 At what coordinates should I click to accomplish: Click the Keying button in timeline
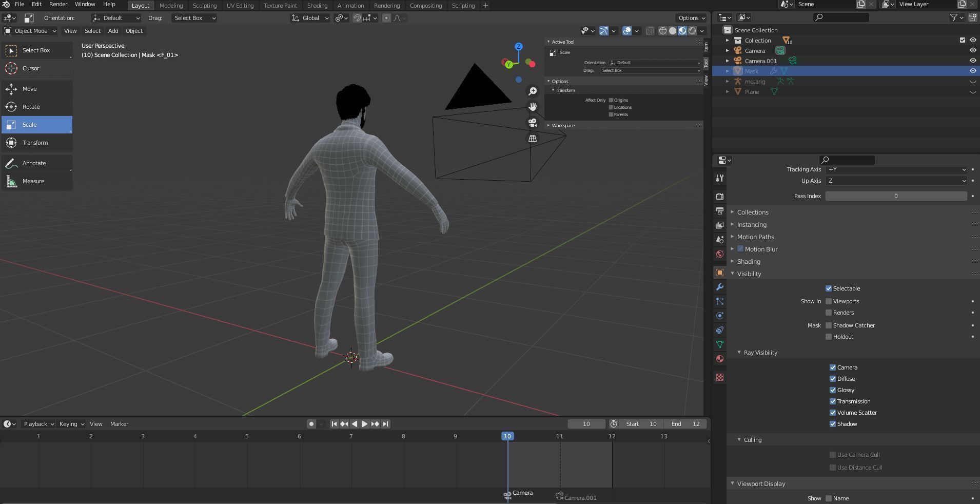pyautogui.click(x=71, y=424)
